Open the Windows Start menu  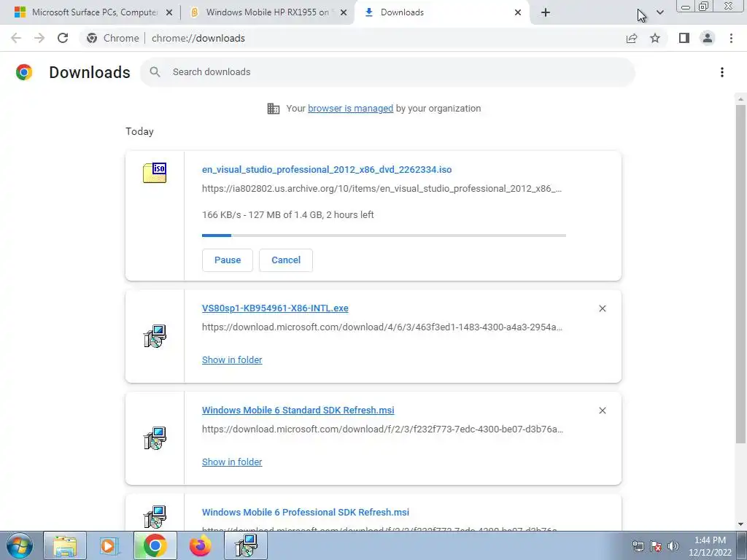20,546
